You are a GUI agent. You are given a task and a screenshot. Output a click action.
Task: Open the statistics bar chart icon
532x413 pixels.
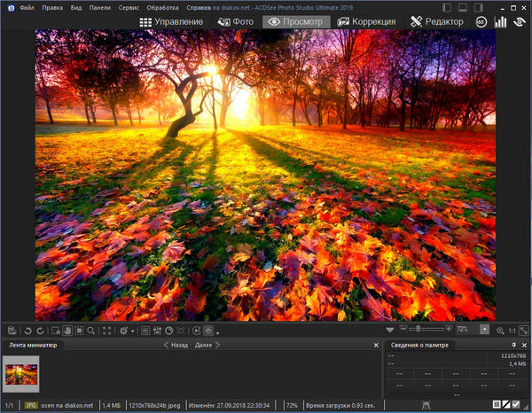coord(500,21)
